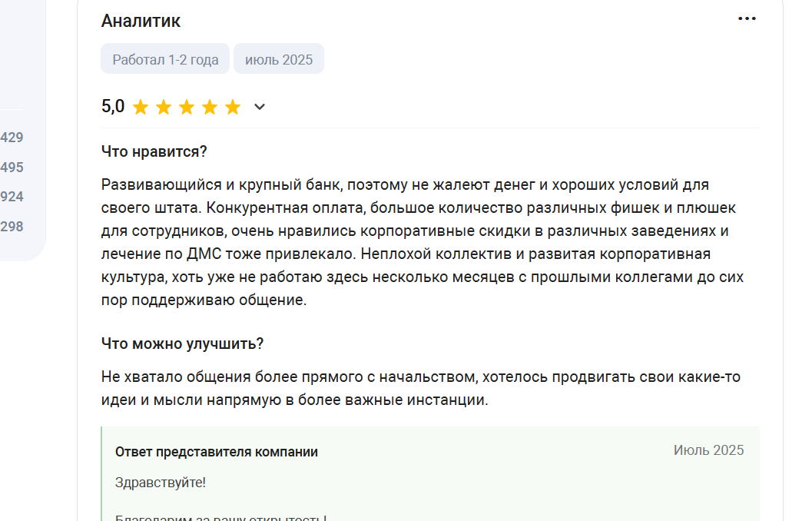Click the Аналитик review title
The width and height of the screenshot is (812, 521).
coord(141,21)
